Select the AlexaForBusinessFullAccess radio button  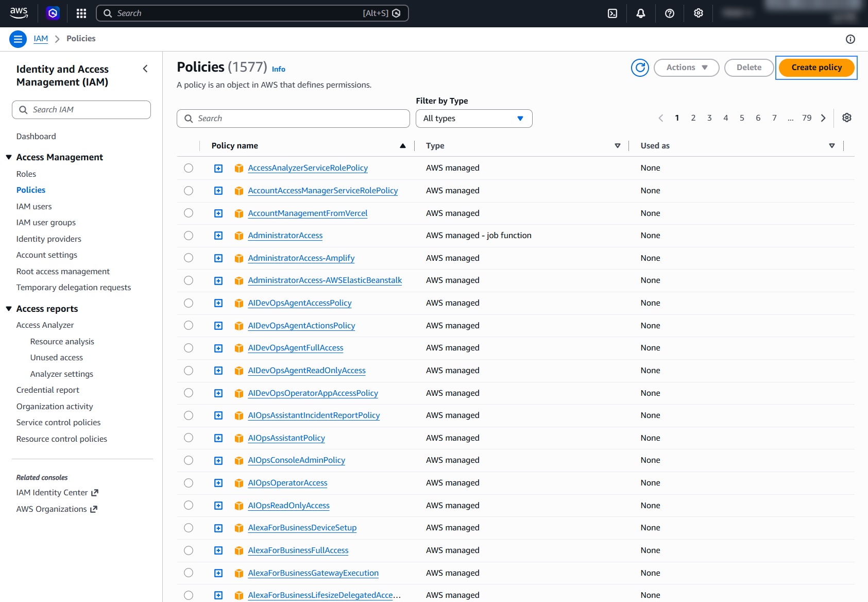[x=189, y=550]
